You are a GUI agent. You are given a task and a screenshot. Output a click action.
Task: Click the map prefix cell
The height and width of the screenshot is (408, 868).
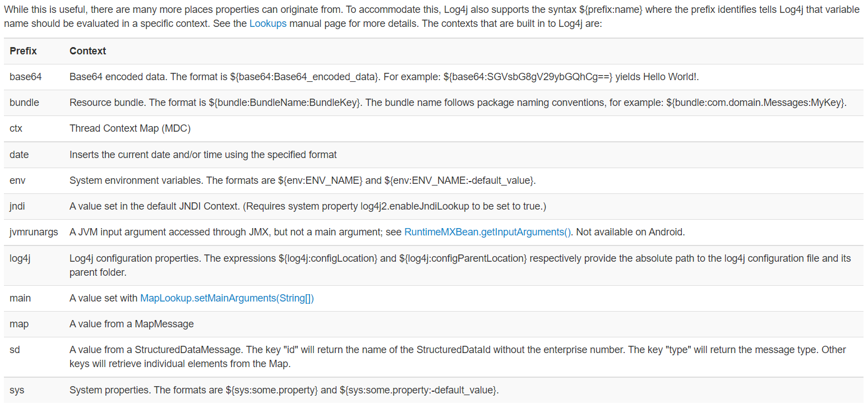[x=19, y=324]
